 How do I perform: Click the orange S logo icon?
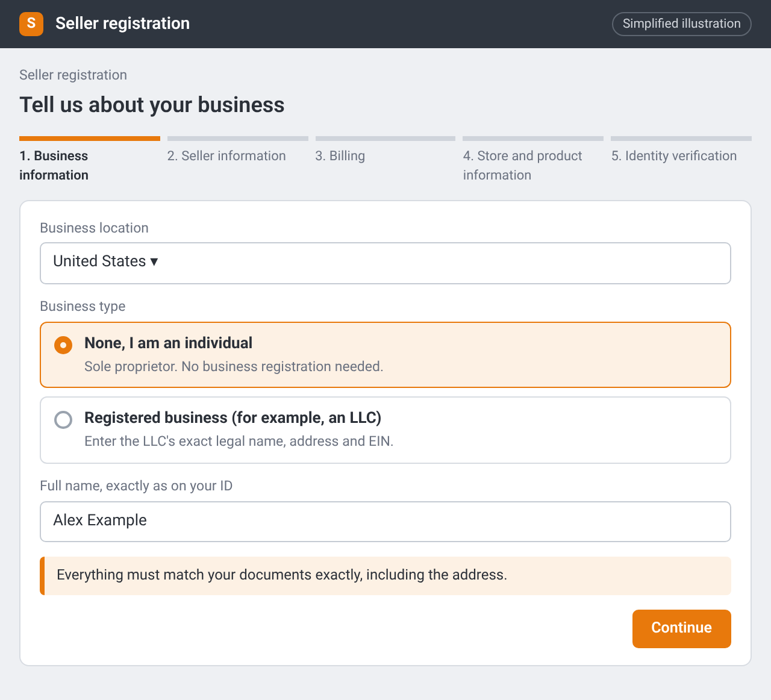(x=31, y=24)
